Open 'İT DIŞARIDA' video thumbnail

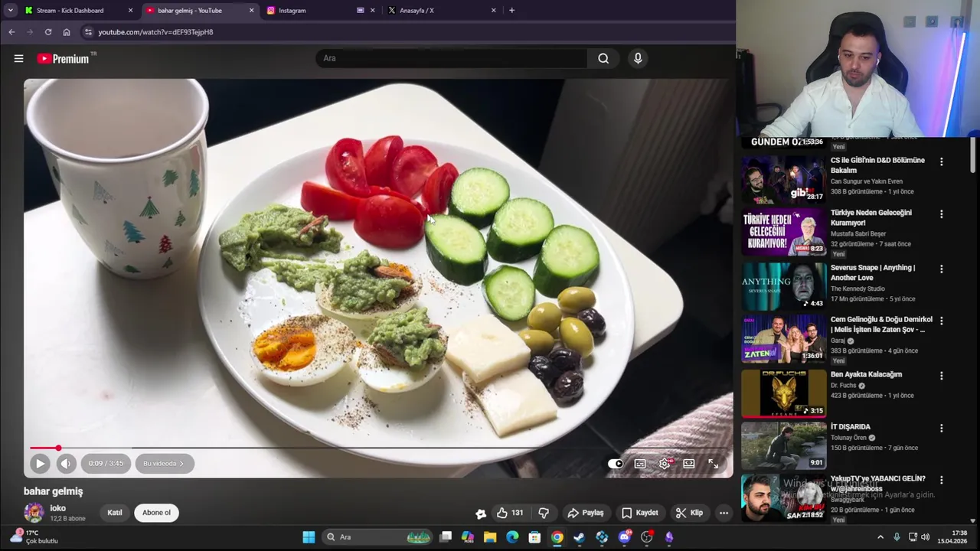(x=784, y=445)
